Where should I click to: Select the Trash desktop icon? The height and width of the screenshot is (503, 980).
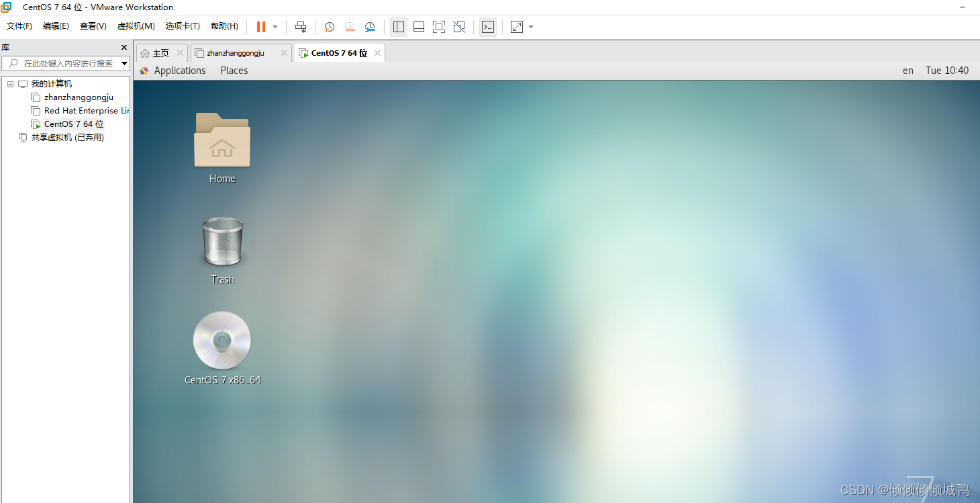222,250
